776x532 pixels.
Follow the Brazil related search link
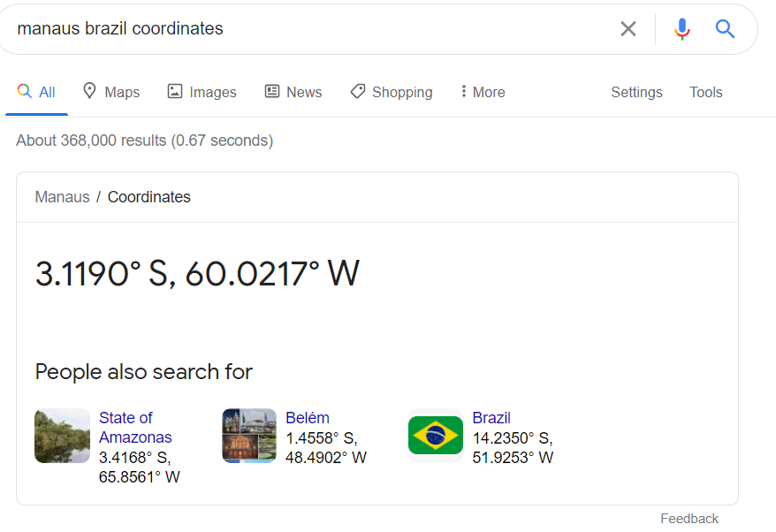[x=491, y=418]
